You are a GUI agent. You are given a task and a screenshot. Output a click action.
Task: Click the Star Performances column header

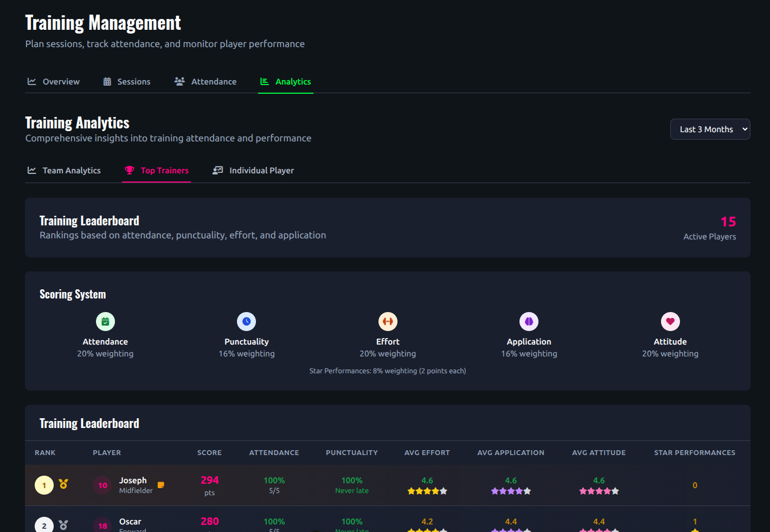click(x=695, y=453)
